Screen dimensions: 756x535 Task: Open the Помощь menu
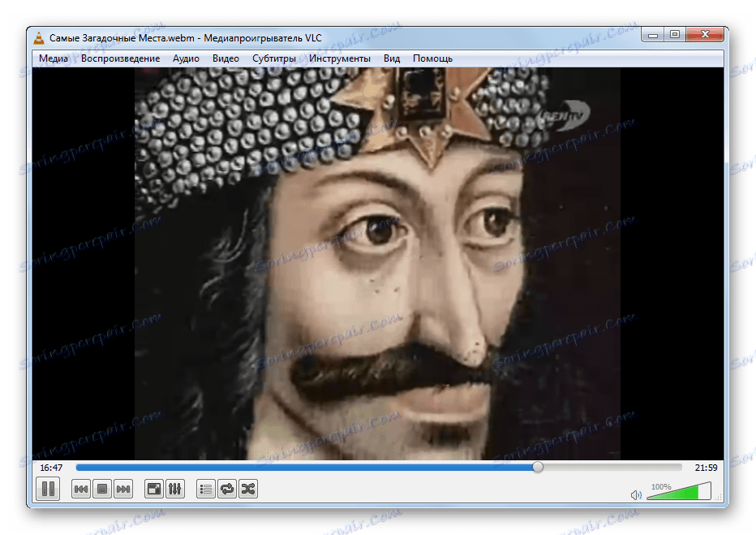pyautogui.click(x=432, y=58)
